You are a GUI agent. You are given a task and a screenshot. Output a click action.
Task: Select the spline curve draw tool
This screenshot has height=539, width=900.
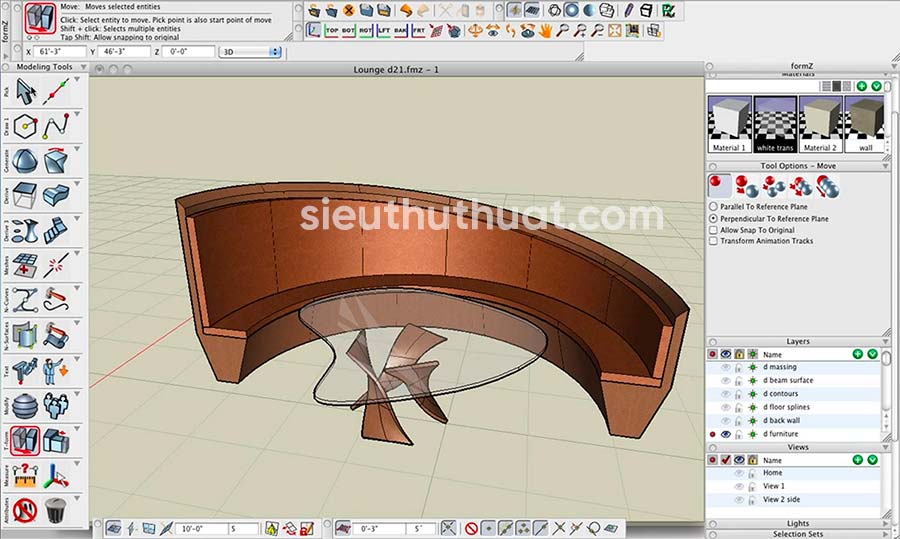(x=56, y=127)
